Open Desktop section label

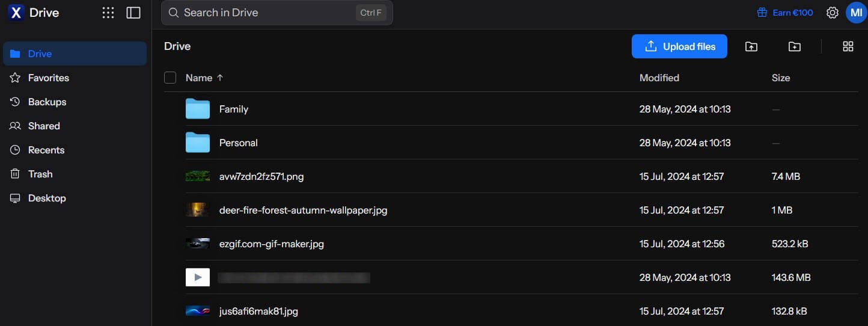coord(47,198)
